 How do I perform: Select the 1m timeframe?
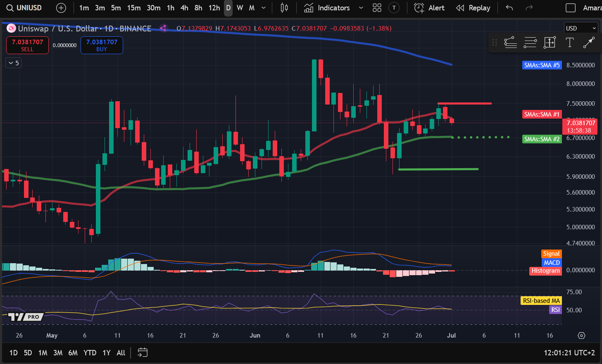click(x=84, y=8)
